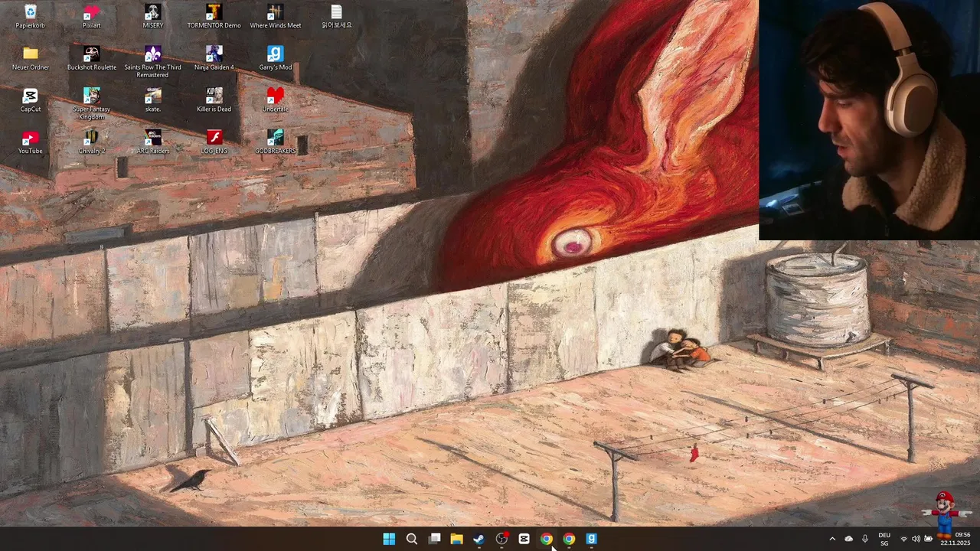The width and height of the screenshot is (980, 551).
Task: Select the Super Fantasy Kingdom shortcut
Action: click(91, 104)
